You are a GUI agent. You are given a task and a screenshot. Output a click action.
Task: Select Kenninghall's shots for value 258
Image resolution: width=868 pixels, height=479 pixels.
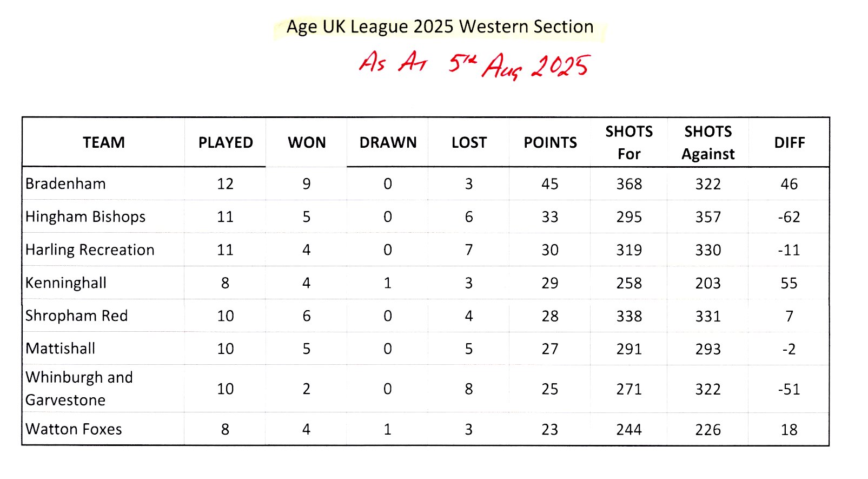(x=629, y=283)
